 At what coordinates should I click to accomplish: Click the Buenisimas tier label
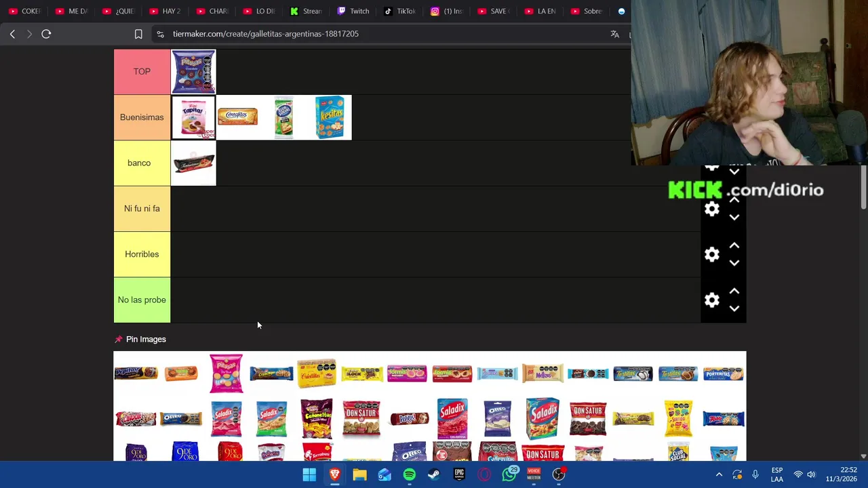[x=142, y=117]
